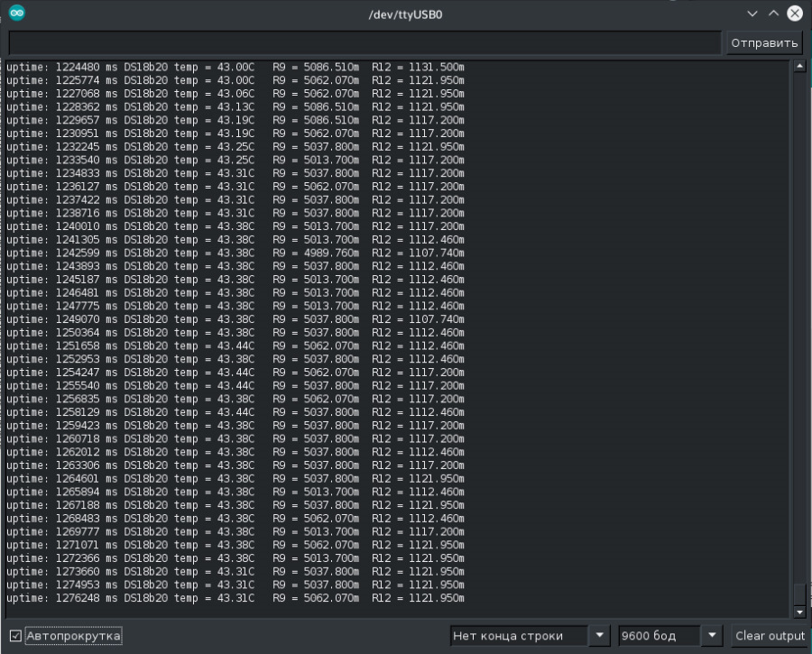Click the line with uptime 1250364 ms

click(x=235, y=333)
